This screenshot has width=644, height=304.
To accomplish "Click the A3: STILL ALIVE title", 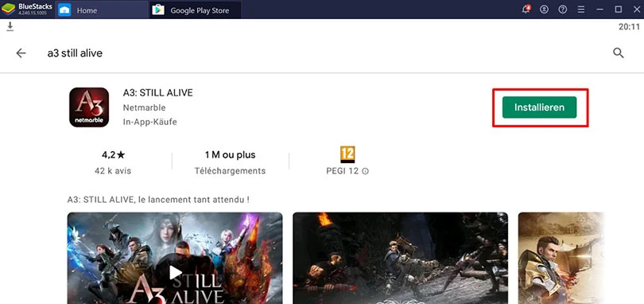I will [x=157, y=93].
